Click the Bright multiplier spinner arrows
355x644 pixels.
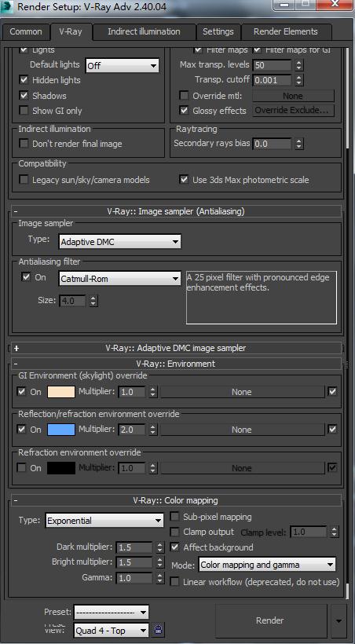coord(160,562)
